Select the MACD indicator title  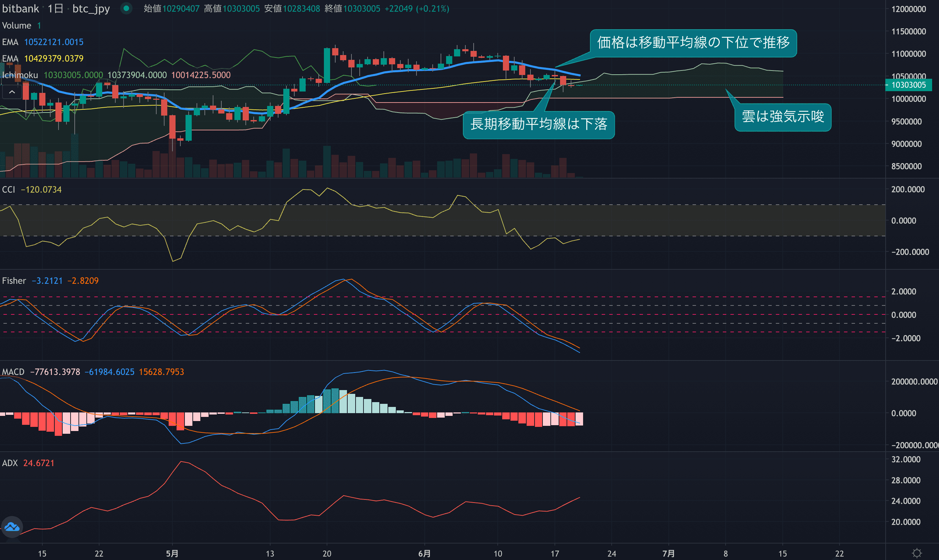(x=13, y=372)
